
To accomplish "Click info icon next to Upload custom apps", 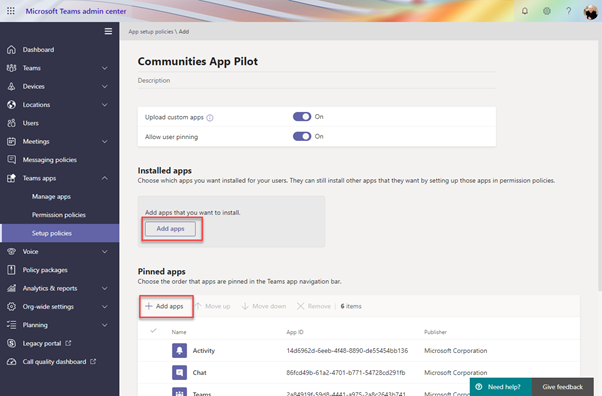I will point(210,118).
